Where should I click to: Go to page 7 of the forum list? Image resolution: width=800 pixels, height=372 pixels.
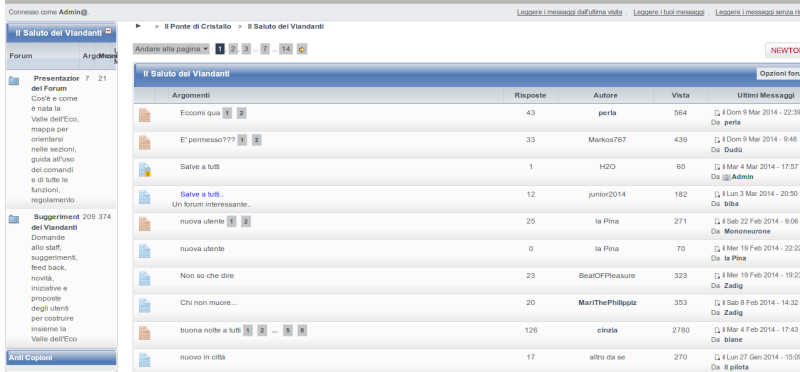[x=265, y=49]
